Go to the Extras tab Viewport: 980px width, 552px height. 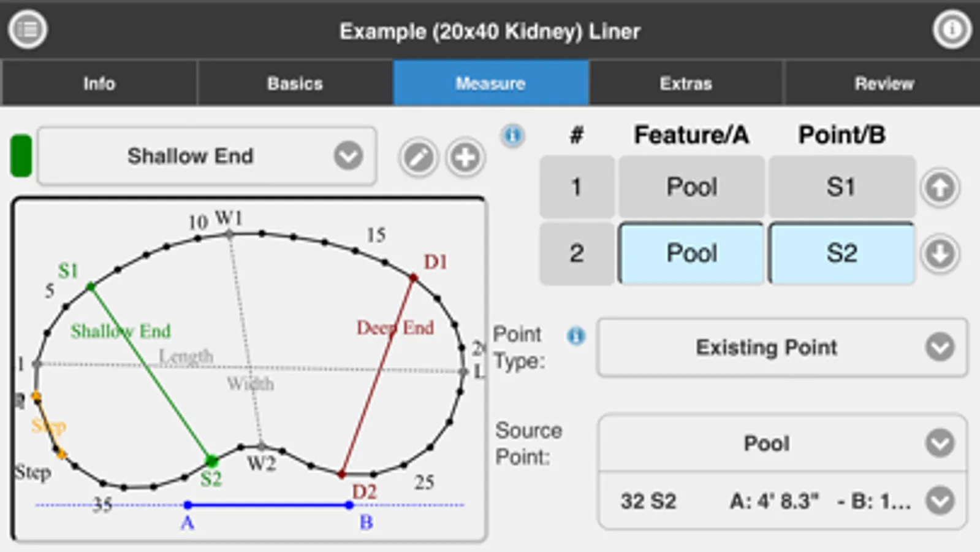pos(686,83)
